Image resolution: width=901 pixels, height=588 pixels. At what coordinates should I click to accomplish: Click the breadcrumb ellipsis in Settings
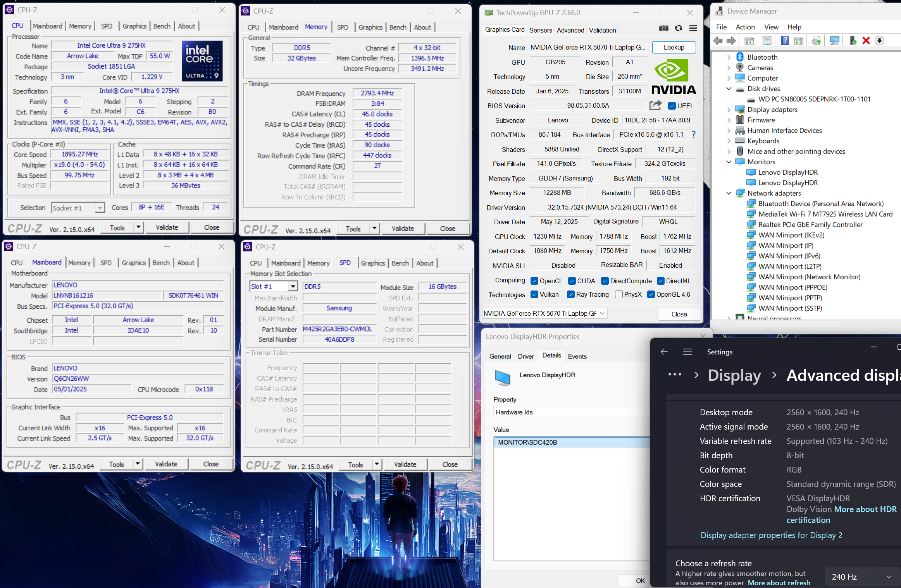point(675,374)
